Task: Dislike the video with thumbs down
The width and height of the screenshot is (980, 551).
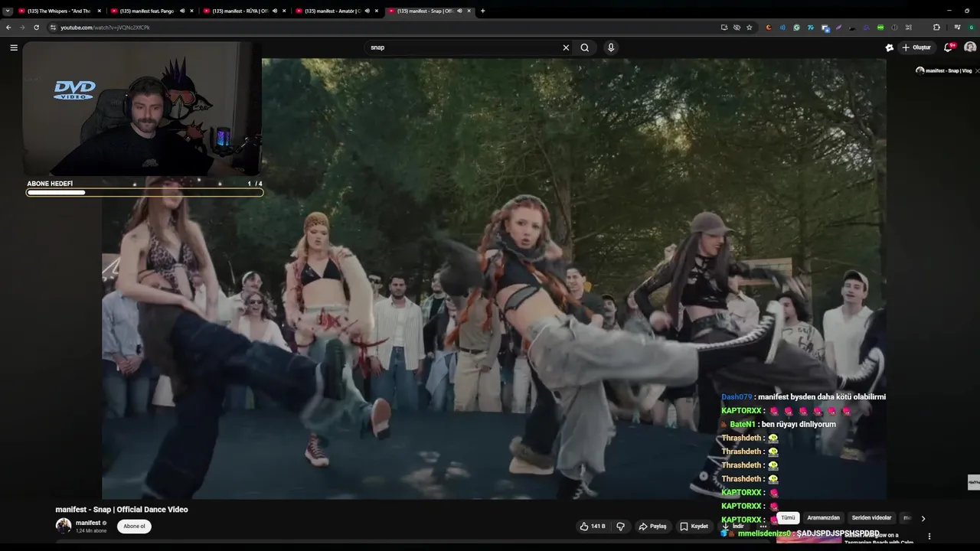Action: pyautogui.click(x=621, y=527)
